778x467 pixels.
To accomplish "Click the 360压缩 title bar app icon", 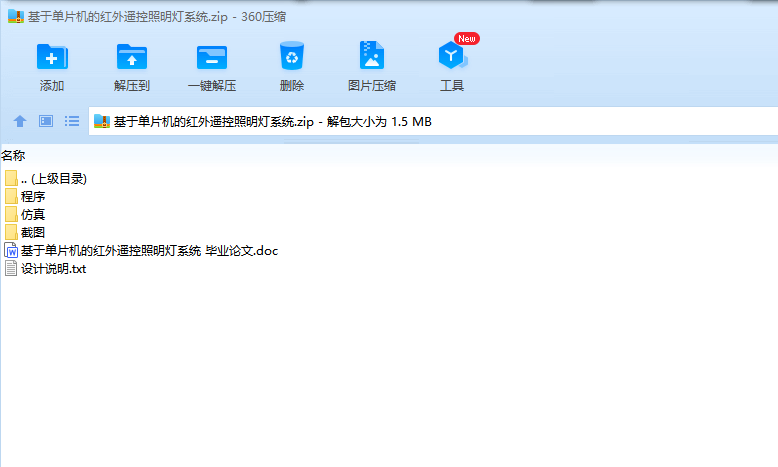I will (15, 16).
